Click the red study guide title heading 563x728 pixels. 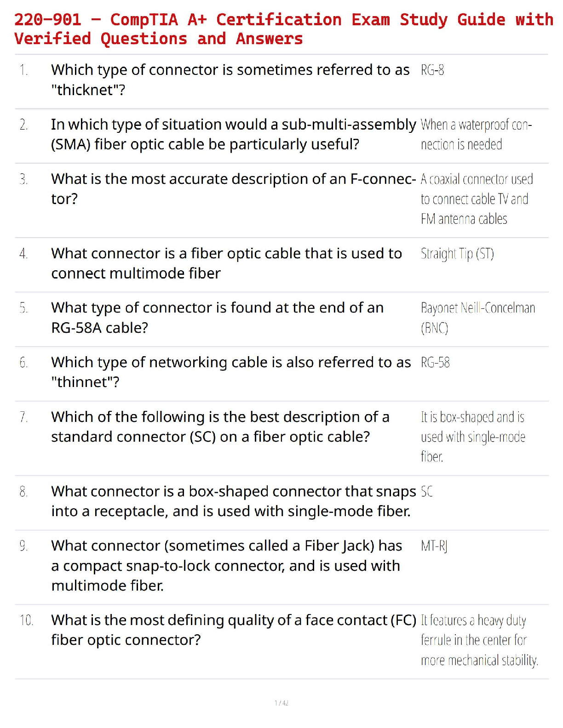pos(283,29)
